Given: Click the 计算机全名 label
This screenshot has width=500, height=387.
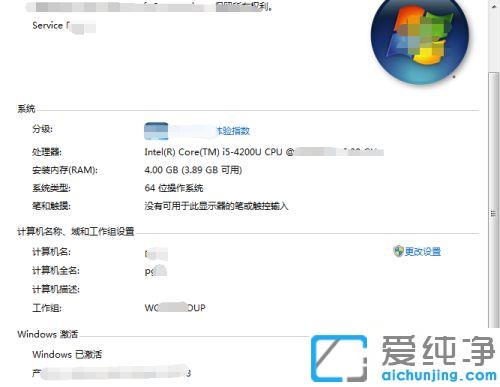Looking at the screenshot, I should pos(56,271).
